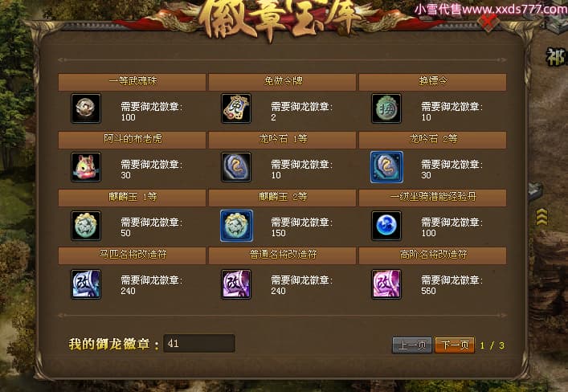Choose the 一级坐骑潜能经验丹 blue orb icon
Viewport: 568px width, 392px height.
[386, 226]
